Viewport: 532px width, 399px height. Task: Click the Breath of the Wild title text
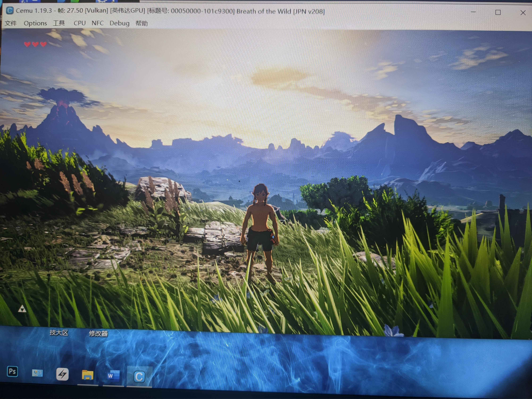tap(264, 11)
